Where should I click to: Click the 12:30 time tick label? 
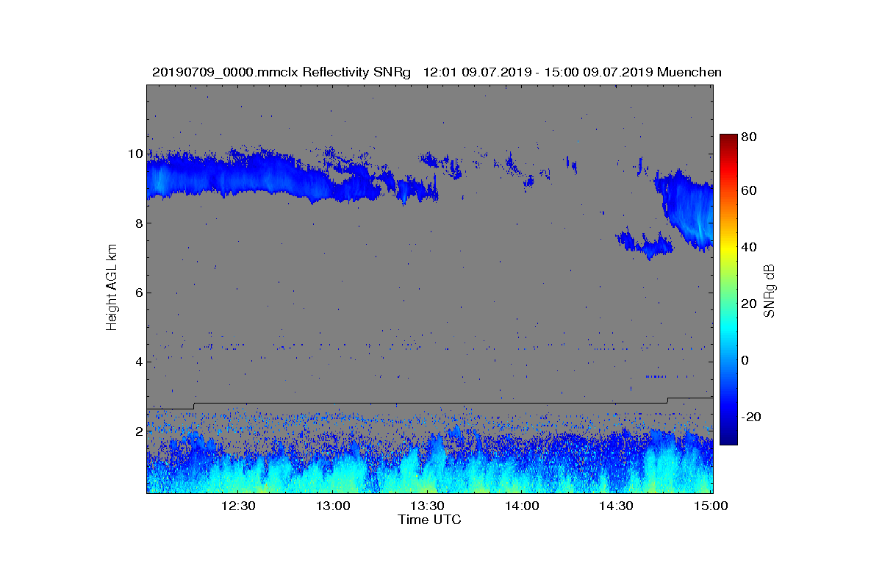click(x=238, y=506)
